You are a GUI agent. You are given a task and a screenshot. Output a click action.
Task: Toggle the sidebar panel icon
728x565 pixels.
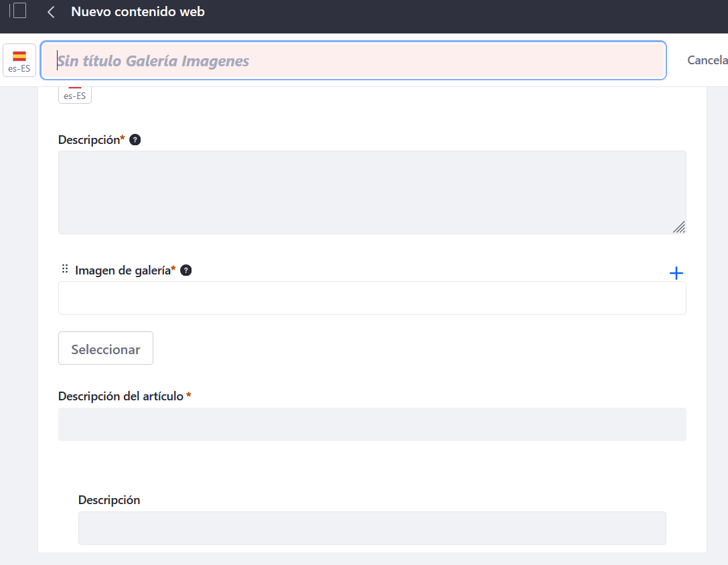tap(18, 11)
